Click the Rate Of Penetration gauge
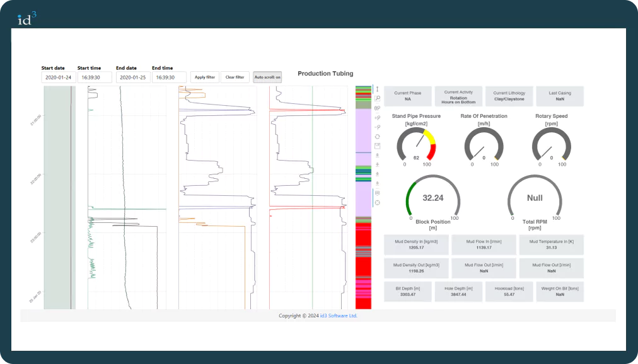Image resolution: width=638 pixels, height=364 pixels. (x=484, y=146)
